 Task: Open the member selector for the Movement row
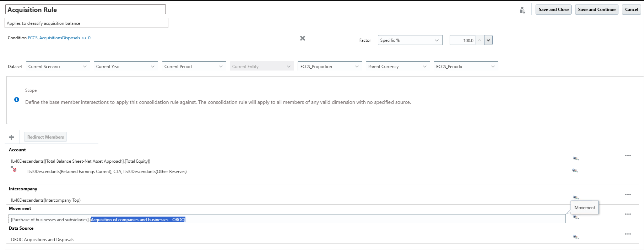(x=576, y=217)
